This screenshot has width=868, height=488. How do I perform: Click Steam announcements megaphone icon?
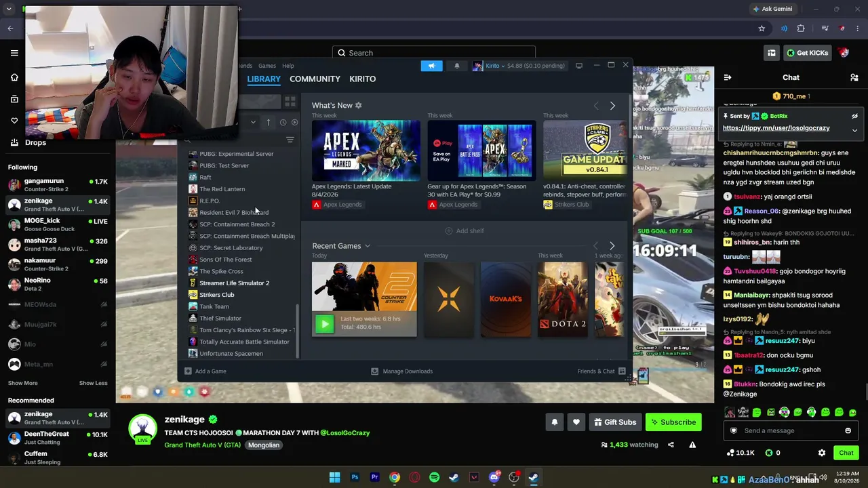[x=431, y=66]
